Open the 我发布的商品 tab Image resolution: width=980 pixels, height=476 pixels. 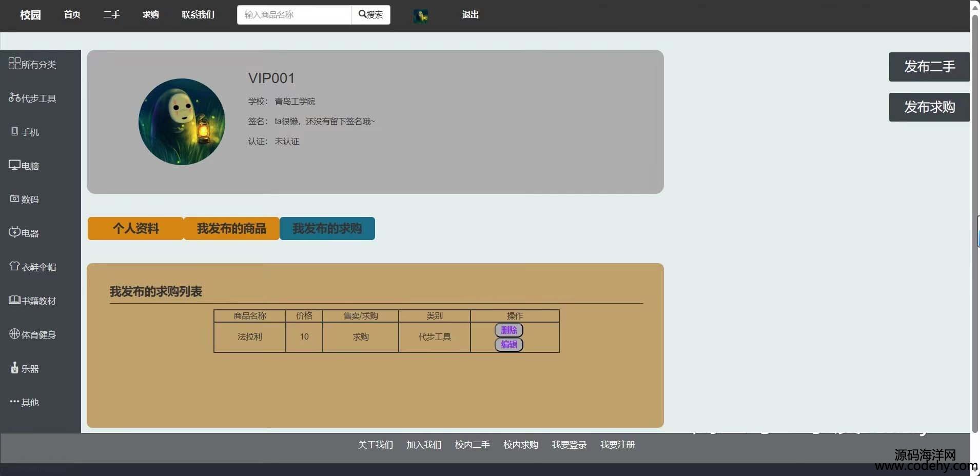pyautogui.click(x=231, y=228)
